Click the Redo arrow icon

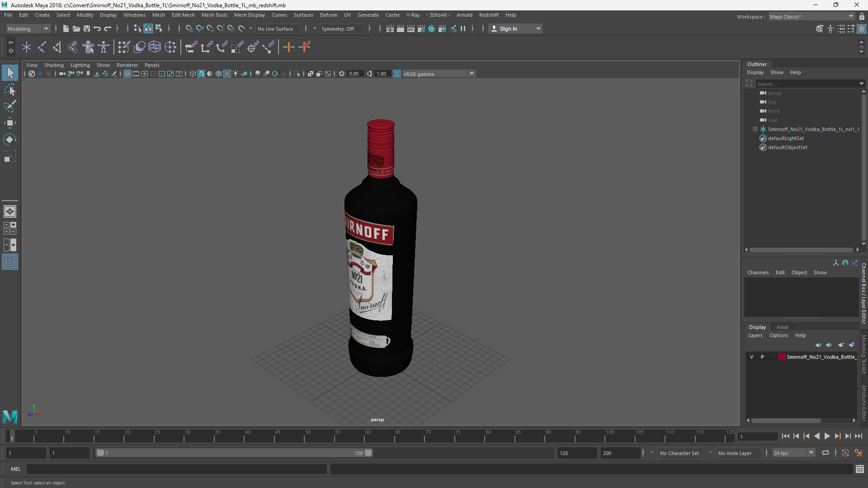(x=108, y=28)
